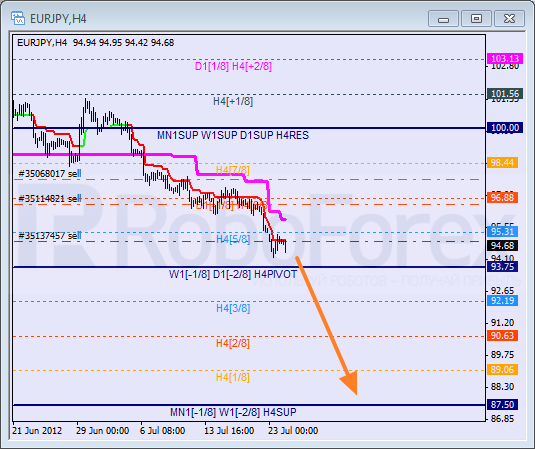The height and width of the screenshot is (449, 535).
Task: Select sell order #35137457 label
Action: (x=50, y=236)
